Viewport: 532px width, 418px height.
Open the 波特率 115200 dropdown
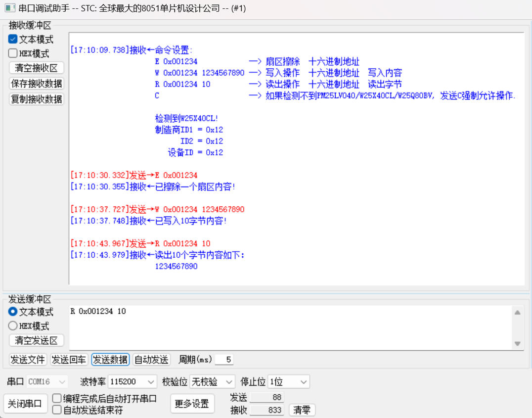pyautogui.click(x=132, y=382)
